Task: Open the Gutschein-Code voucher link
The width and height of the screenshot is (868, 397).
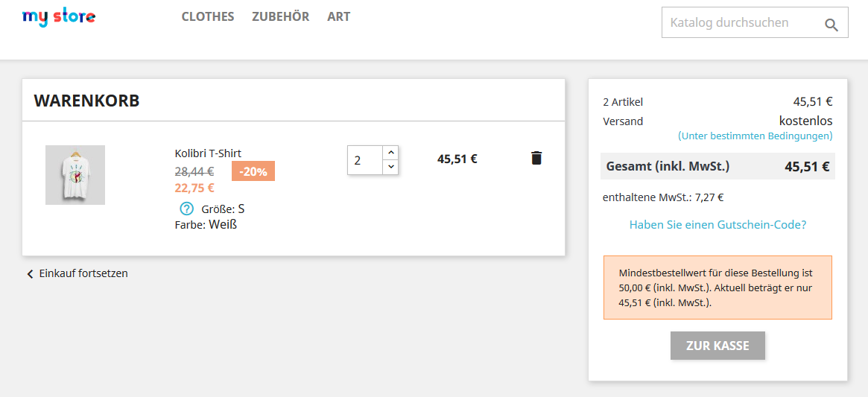Action: [x=717, y=224]
